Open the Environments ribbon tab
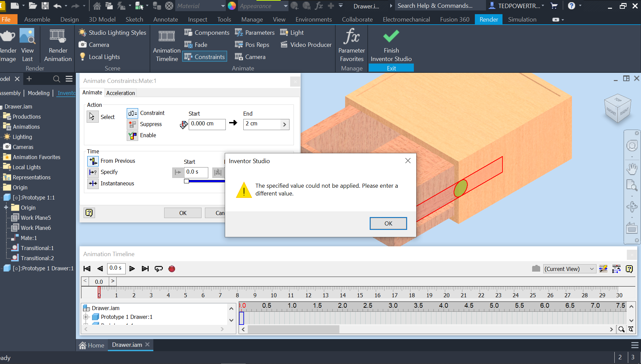The height and width of the screenshot is (364, 641). [x=313, y=19]
